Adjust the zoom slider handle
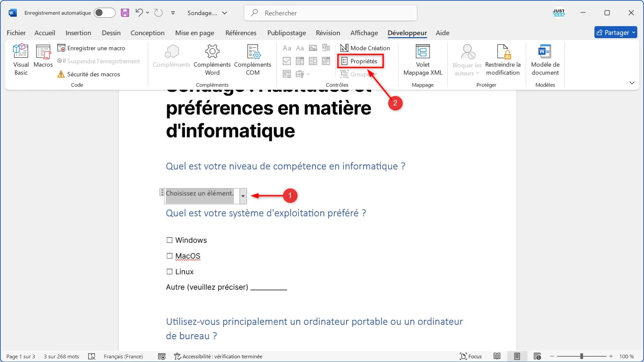 582,356
